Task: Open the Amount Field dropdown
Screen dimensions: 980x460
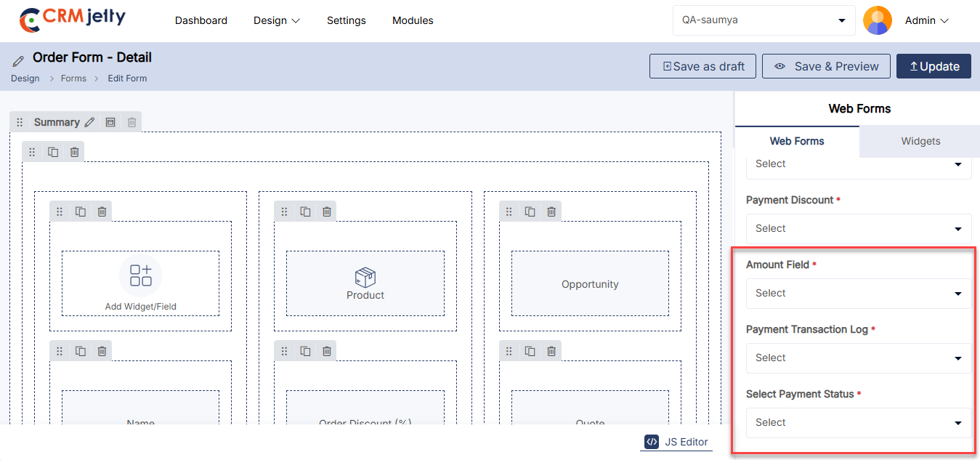Action: pyautogui.click(x=858, y=294)
